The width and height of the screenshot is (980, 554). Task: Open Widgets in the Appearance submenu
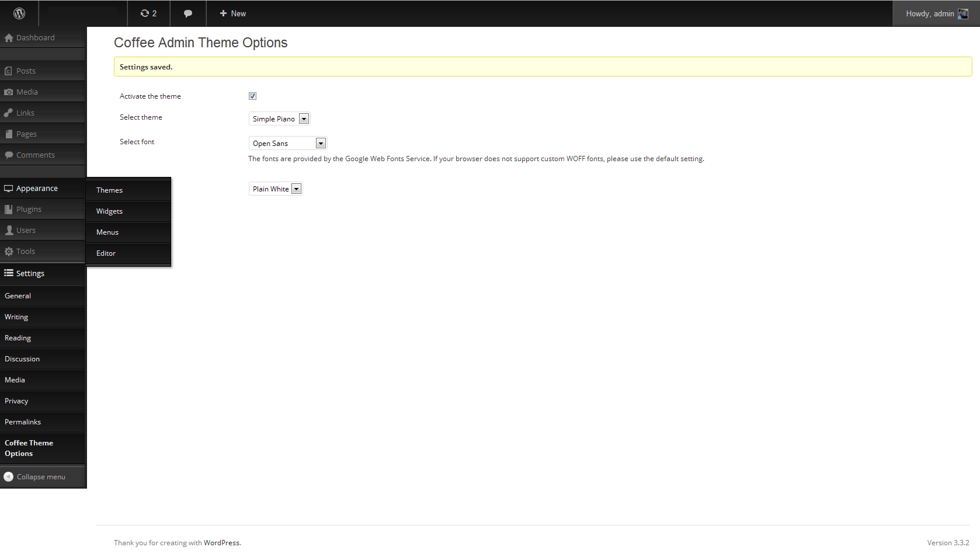point(110,211)
